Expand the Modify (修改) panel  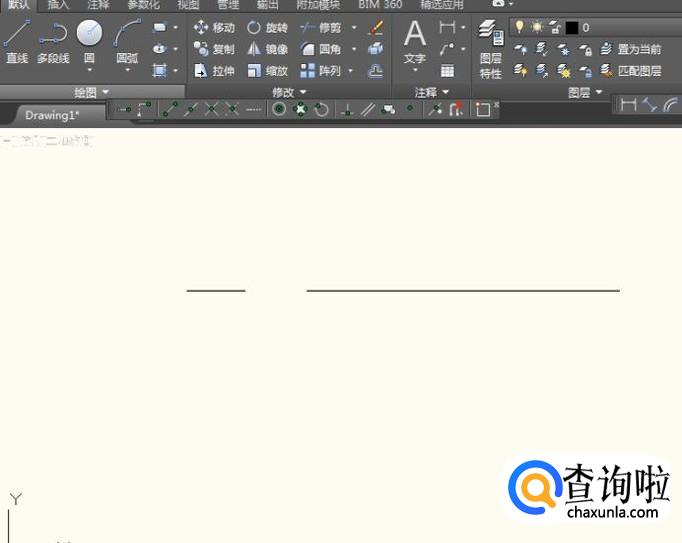(289, 92)
